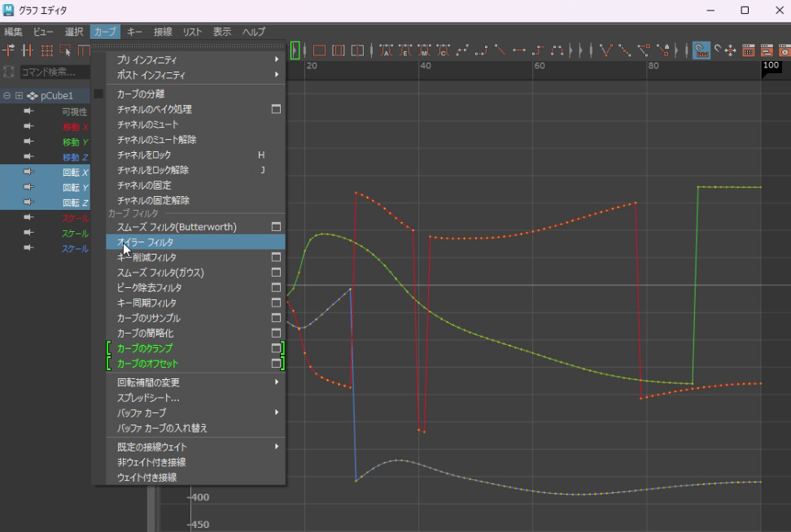Set Plateau tangents icon
791x532 pixels.
557,50
